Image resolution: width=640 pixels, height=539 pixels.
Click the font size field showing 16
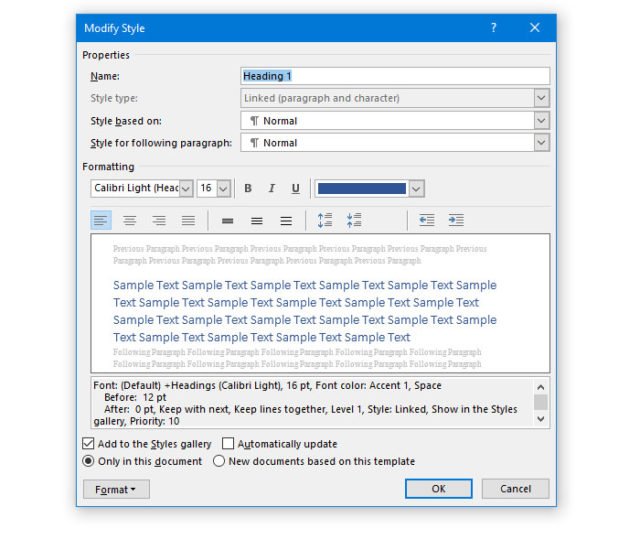207,188
